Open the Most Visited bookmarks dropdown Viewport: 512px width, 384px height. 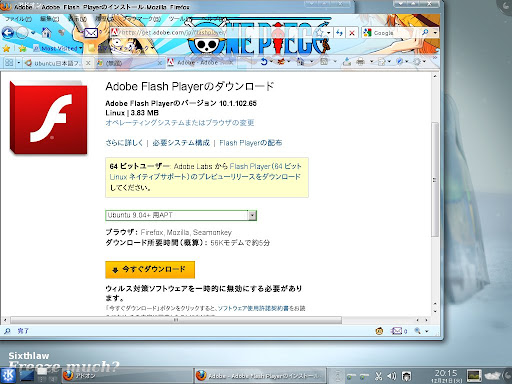click(x=57, y=49)
